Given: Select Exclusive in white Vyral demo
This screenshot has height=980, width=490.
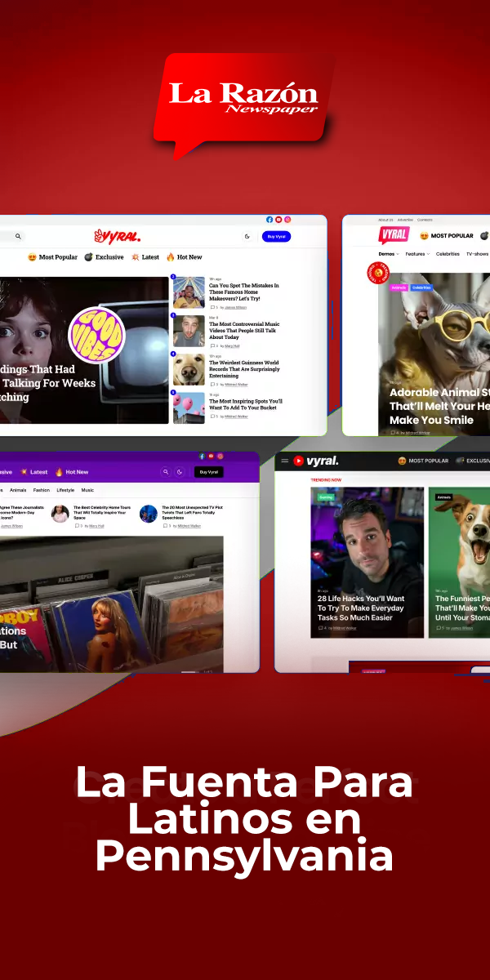Looking at the screenshot, I should [104, 257].
